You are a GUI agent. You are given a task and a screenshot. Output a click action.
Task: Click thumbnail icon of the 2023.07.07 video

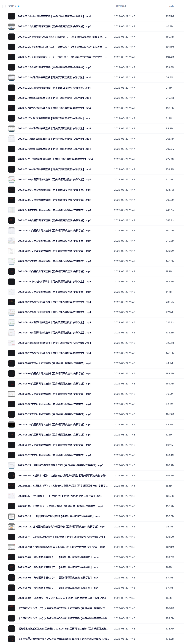[12, 179]
